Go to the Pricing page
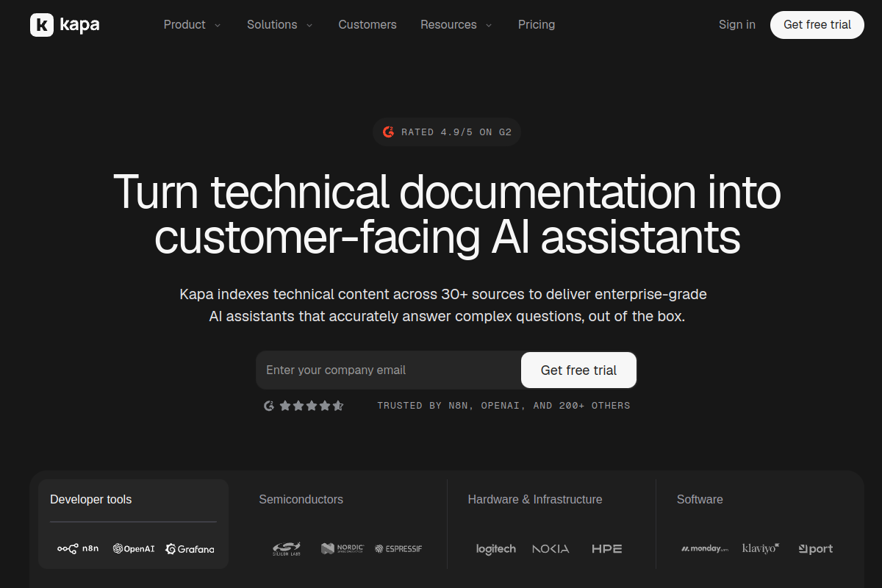 pyautogui.click(x=537, y=25)
